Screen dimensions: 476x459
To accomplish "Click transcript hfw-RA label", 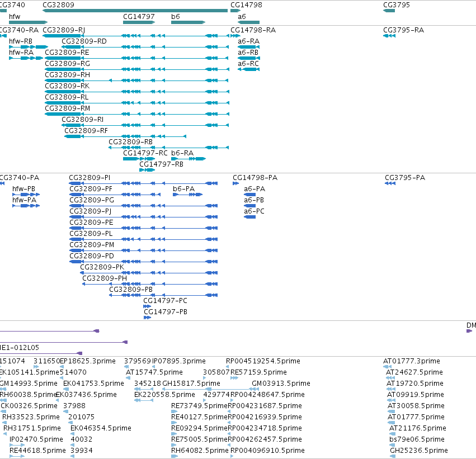I will click(x=21, y=53).
